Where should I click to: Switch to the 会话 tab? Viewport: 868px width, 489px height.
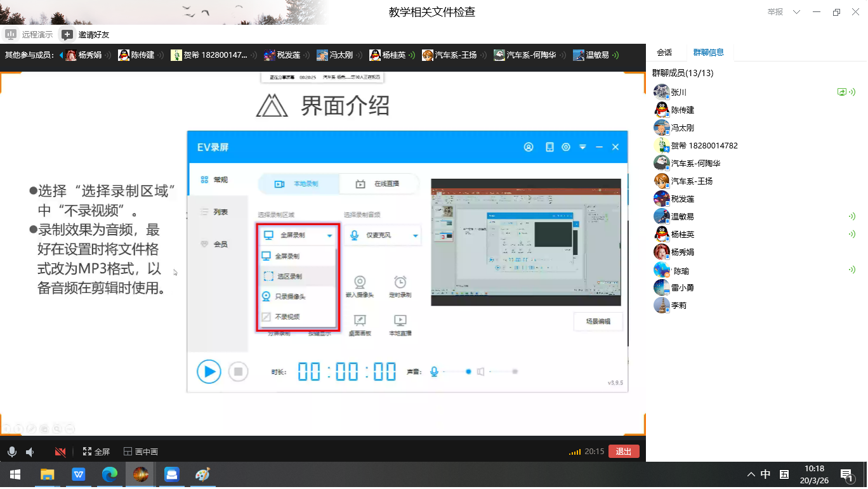664,53
